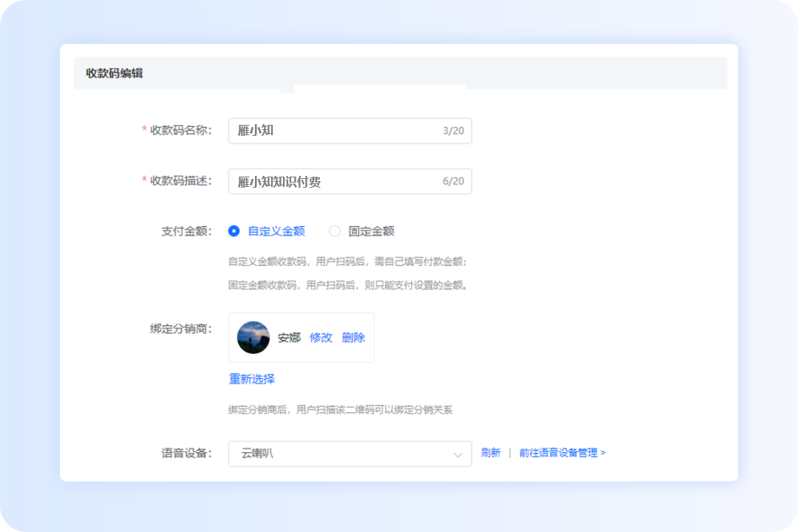798x532 pixels.
Task: Open the 前往语音设备管理 link
Action: coord(562,453)
